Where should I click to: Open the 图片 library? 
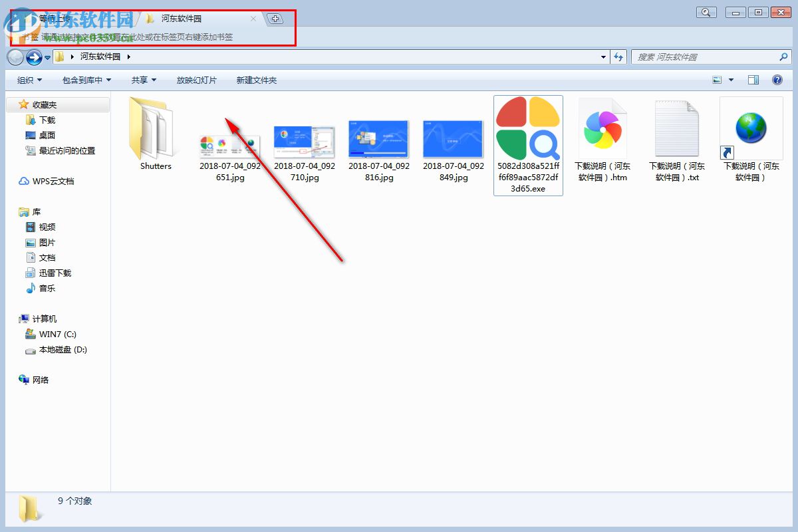[x=41, y=242]
